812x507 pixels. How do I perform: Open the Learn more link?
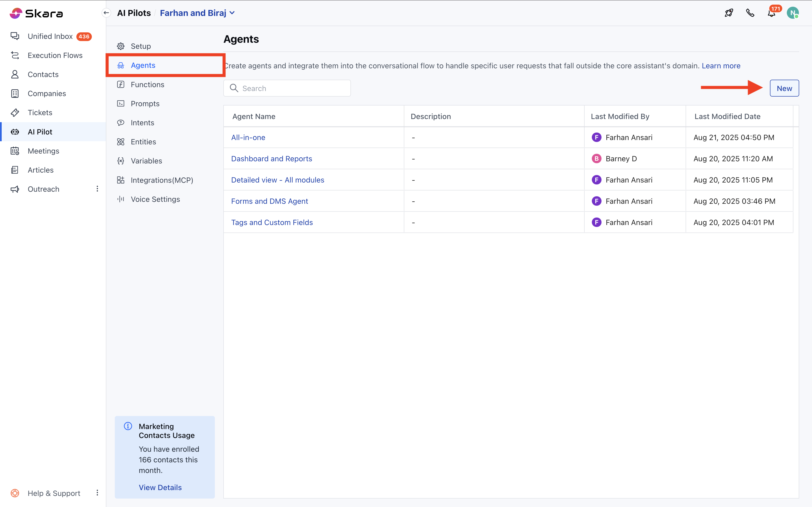click(x=721, y=66)
